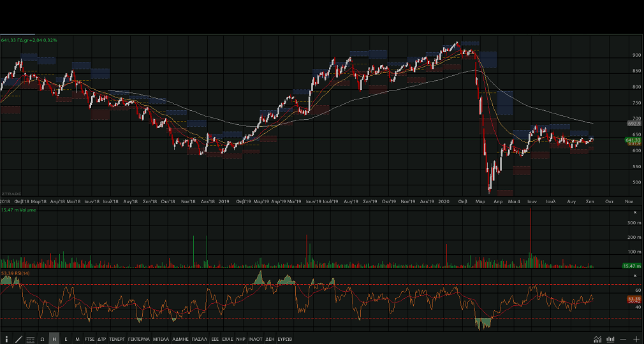The width and height of the screenshot is (644, 344).
Task: Load the FTSE symbol shortcut
Action: (89, 339)
